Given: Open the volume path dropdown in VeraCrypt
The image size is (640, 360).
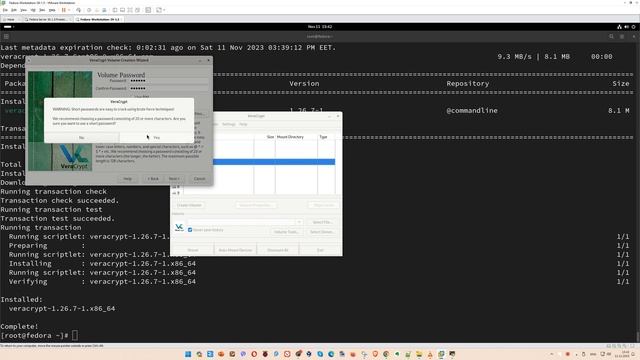Looking at the screenshot, I should click(x=299, y=222).
